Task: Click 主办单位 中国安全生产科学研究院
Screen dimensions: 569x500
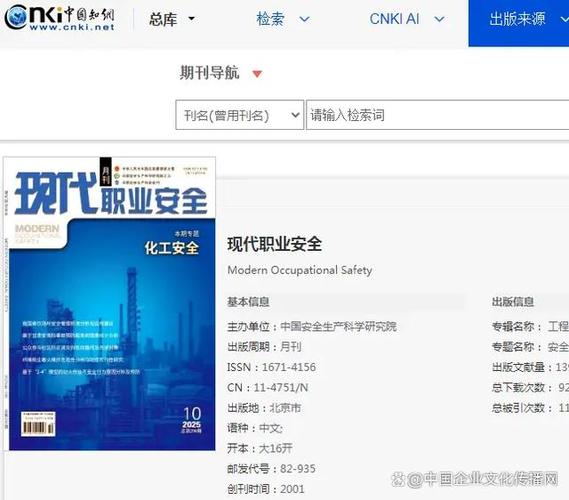Action: 312,327
